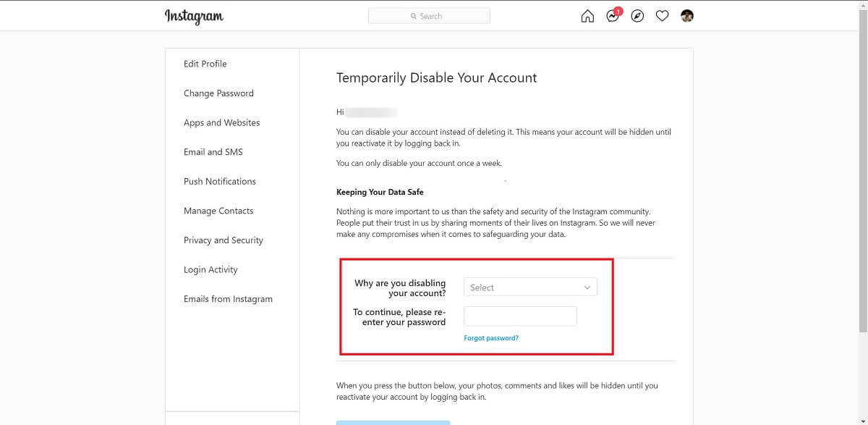868x425 pixels.
Task: Open Apps and Websites settings
Action: pos(221,122)
